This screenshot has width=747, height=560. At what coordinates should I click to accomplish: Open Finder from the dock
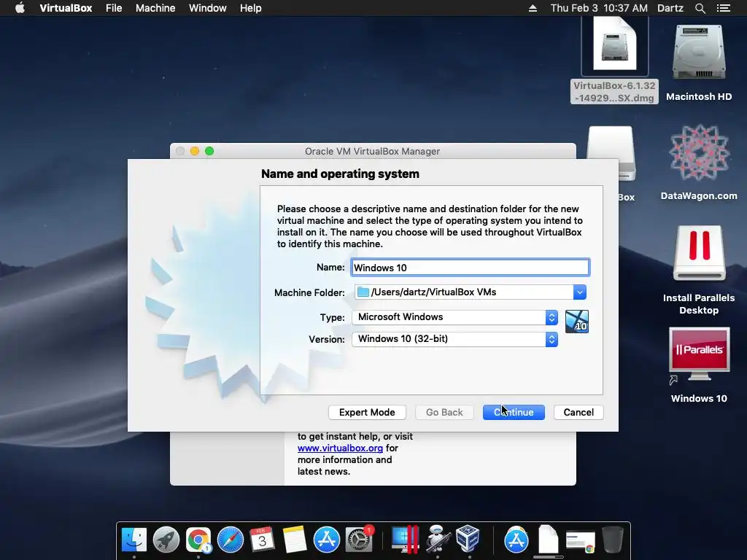[134, 540]
